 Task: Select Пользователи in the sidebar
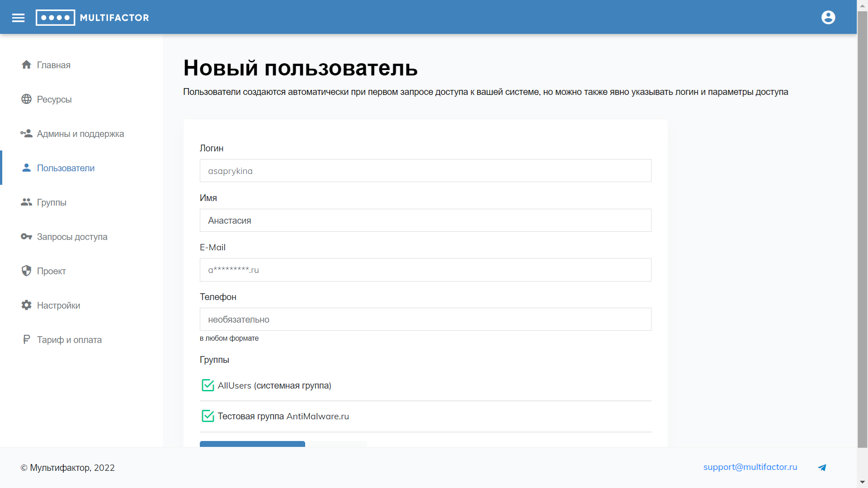[66, 168]
